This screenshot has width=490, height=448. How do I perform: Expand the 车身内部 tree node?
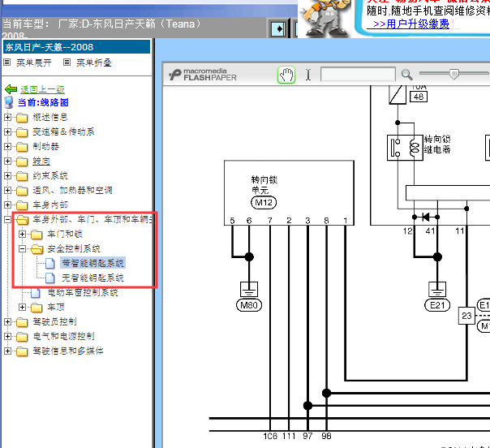(x=7, y=205)
